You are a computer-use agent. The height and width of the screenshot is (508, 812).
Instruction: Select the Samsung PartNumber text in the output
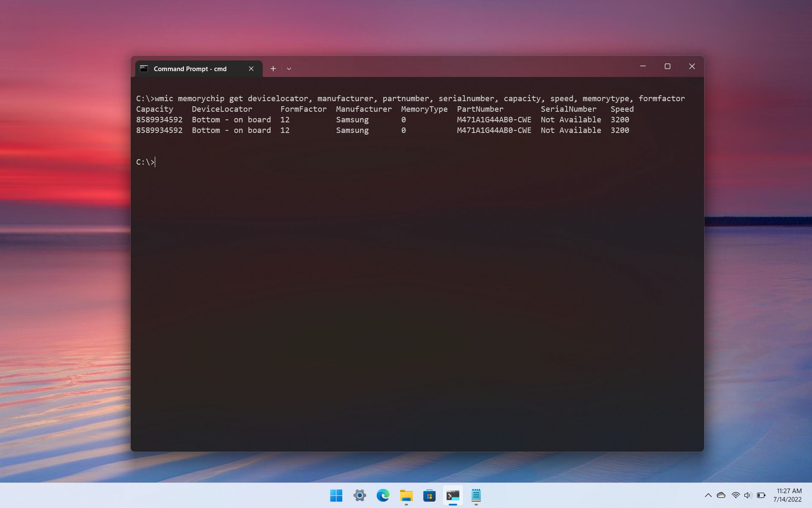pos(494,120)
